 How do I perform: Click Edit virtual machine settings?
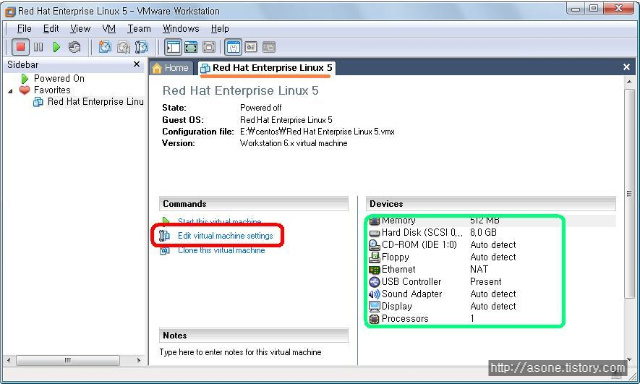(225, 235)
